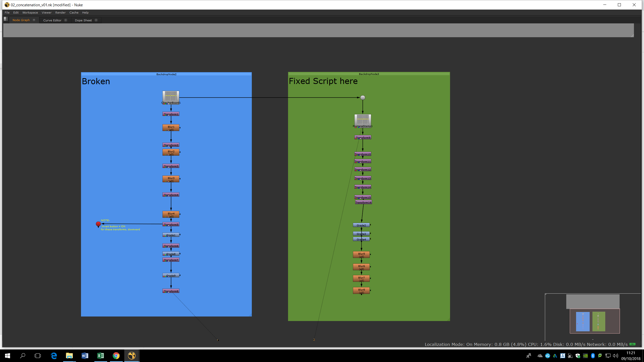Close the Dope Sheet tab
644x362 pixels.
click(x=96, y=20)
